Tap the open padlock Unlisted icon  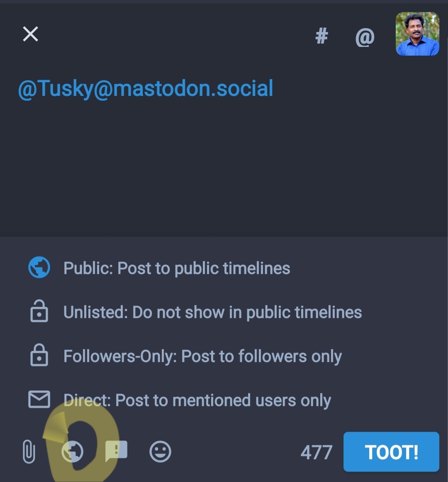tap(39, 311)
